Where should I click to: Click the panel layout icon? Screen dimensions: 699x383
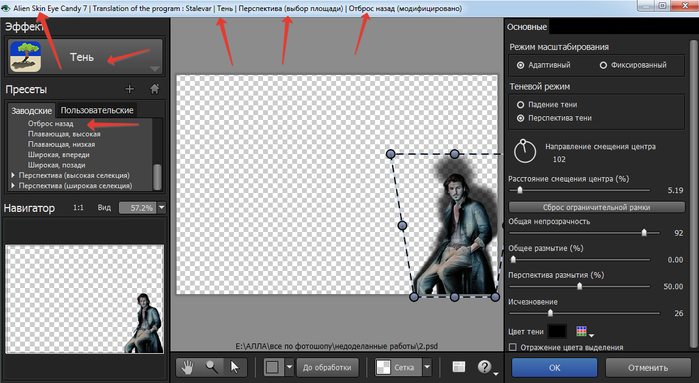[x=459, y=367]
